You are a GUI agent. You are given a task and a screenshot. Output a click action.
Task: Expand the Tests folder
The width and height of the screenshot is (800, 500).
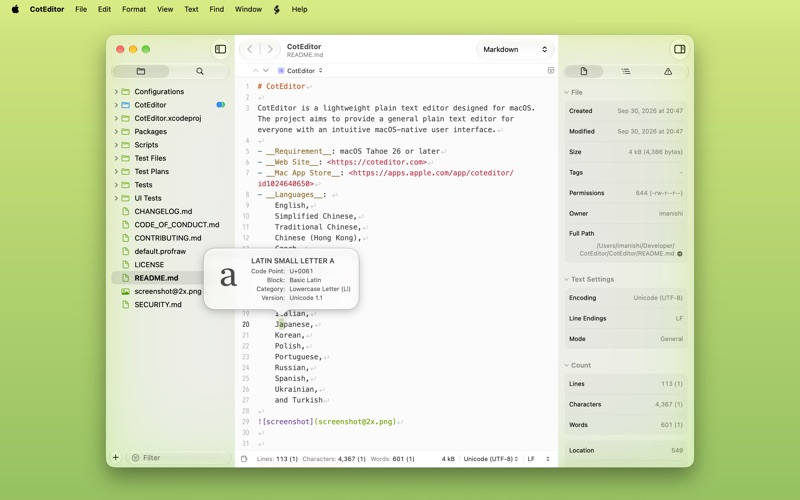[116, 185]
